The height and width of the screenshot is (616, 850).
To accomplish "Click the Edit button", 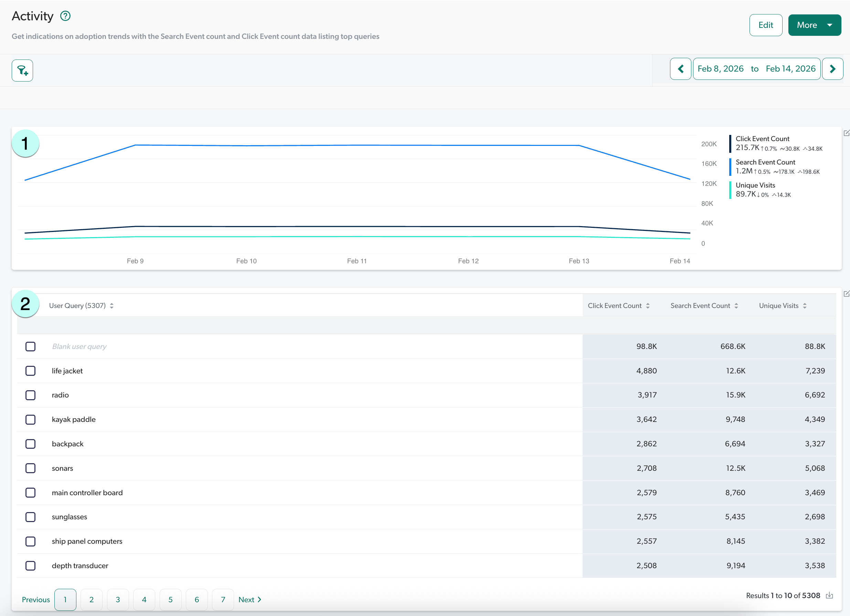I will [x=766, y=25].
